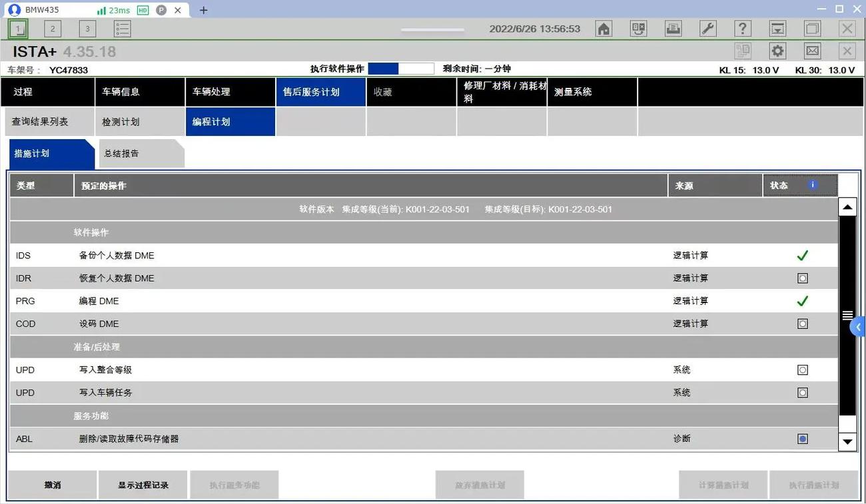Viewport: 866px width, 504px height.
Task: Click the 执行服务功能 button
Action: 234,485
